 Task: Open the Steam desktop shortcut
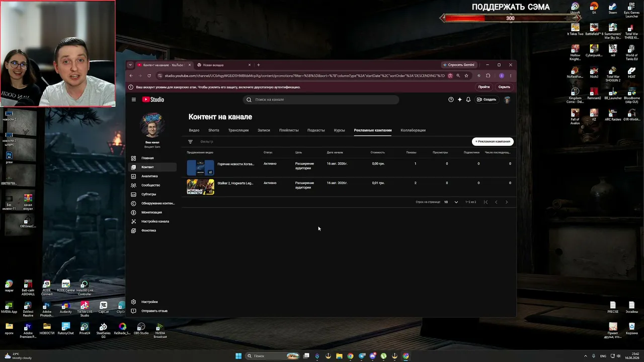[x=613, y=9]
